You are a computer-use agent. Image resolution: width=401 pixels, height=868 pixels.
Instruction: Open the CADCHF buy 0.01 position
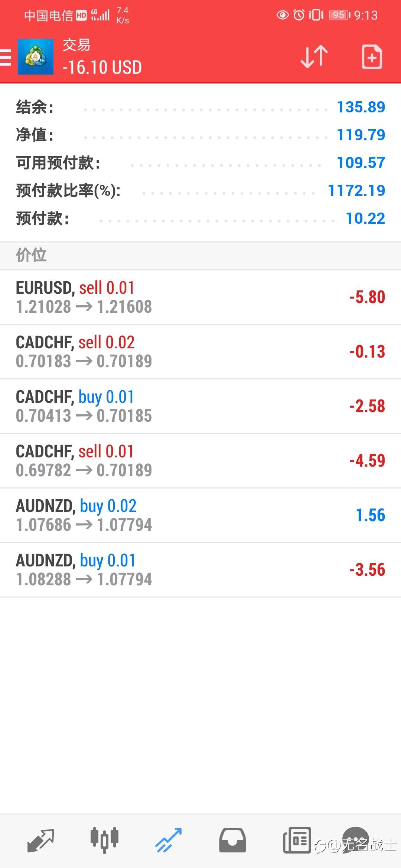[200, 406]
